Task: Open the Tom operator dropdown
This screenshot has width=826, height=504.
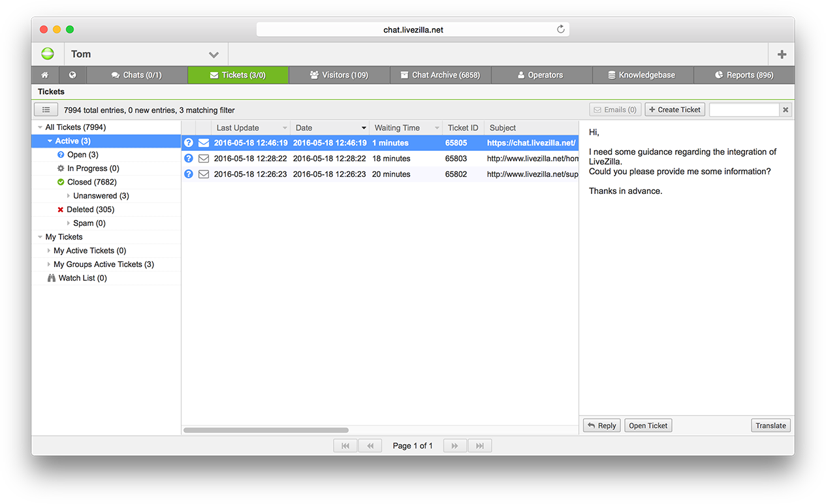Action: click(x=214, y=54)
